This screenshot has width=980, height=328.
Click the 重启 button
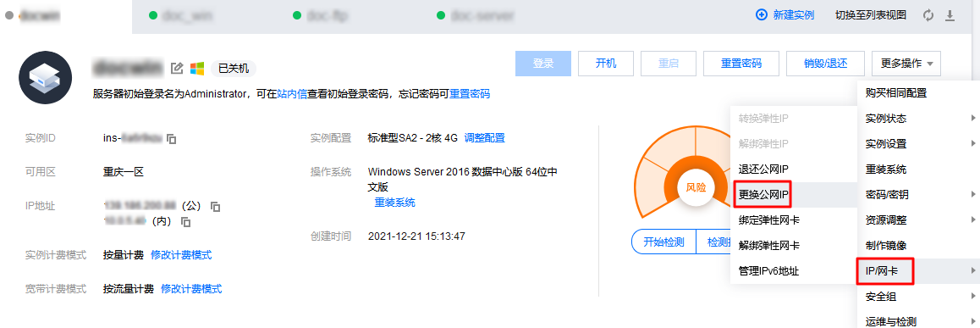[668, 64]
